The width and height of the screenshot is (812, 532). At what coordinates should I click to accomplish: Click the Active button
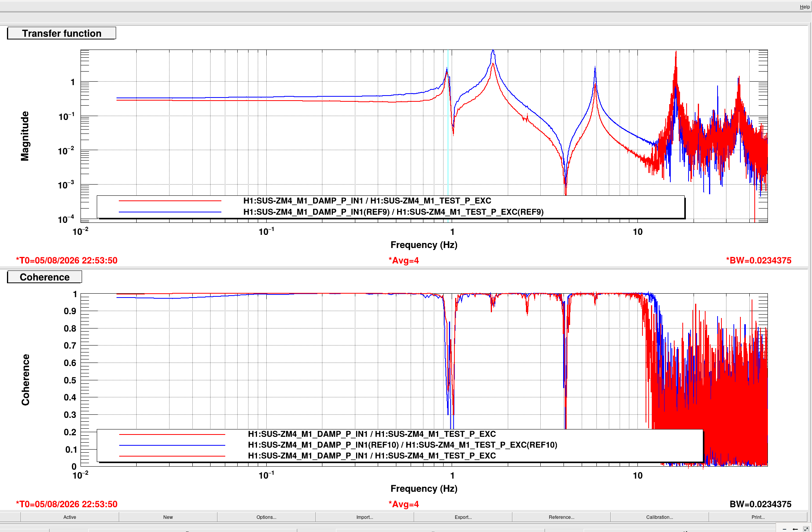pos(70,517)
